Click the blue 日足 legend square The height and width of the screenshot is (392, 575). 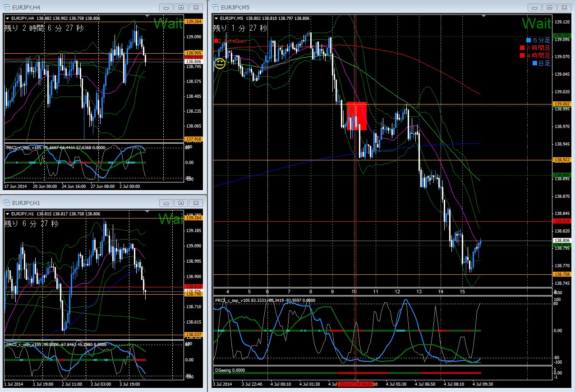[535, 63]
